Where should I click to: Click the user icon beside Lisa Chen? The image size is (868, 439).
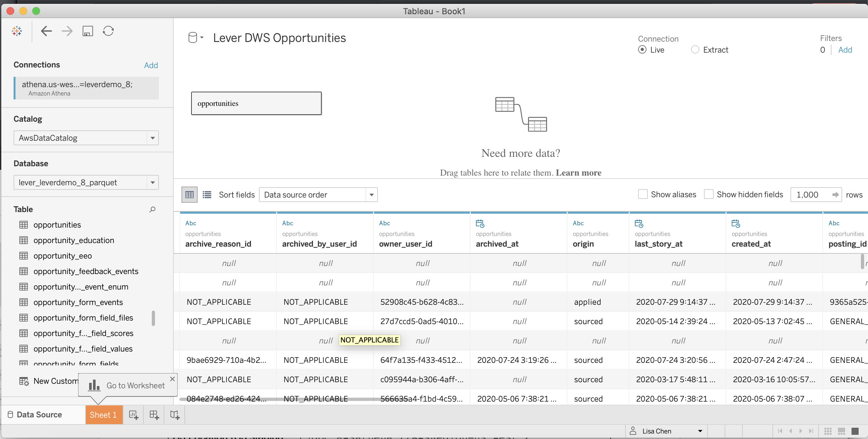[633, 431]
